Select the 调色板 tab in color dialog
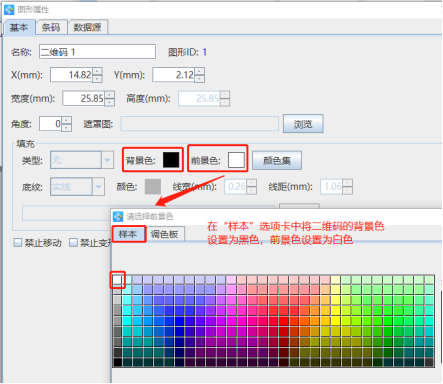Viewport: 443px width, 384px height. pos(164,234)
